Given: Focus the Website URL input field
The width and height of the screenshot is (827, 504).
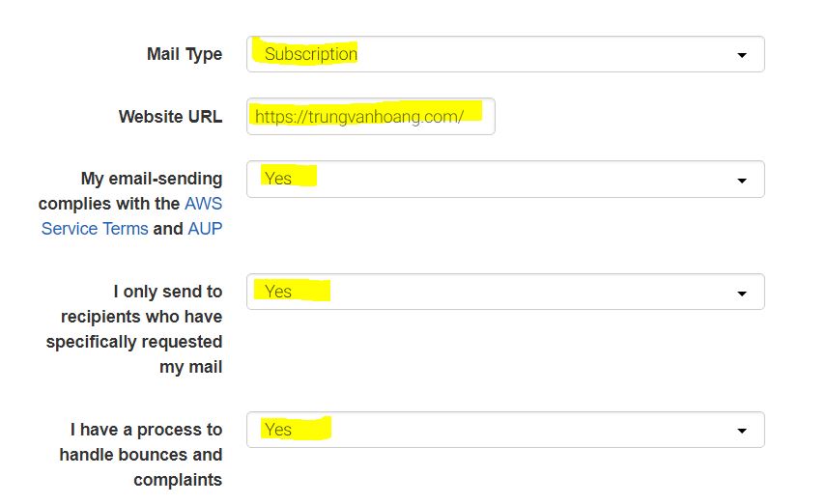Looking at the screenshot, I should tap(370, 117).
